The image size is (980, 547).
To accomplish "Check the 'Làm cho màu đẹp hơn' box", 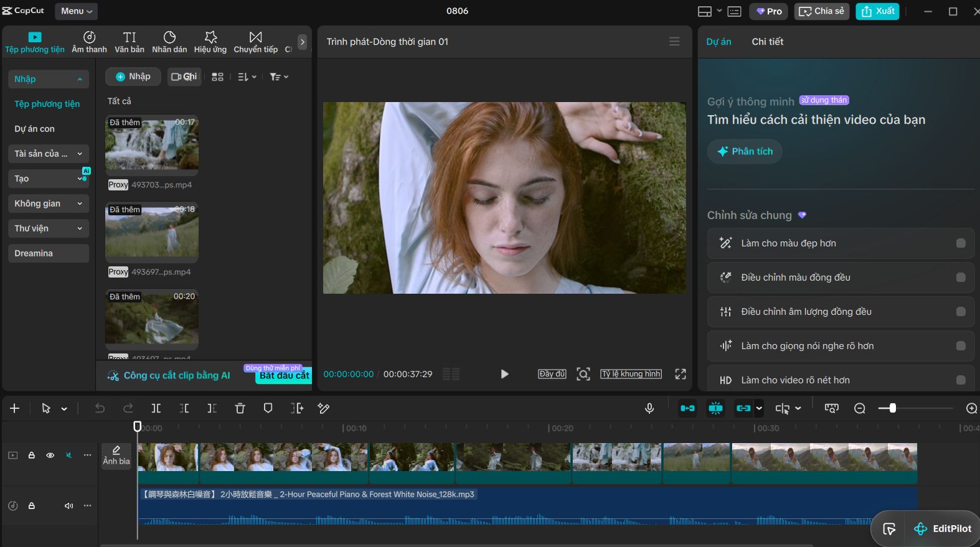I will tap(961, 243).
